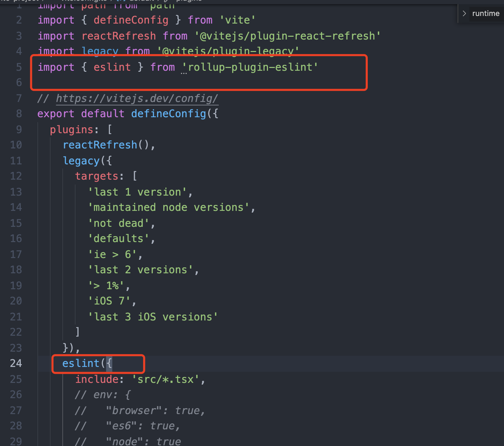Click the plugins property key
The image size is (504, 446).
(71, 129)
